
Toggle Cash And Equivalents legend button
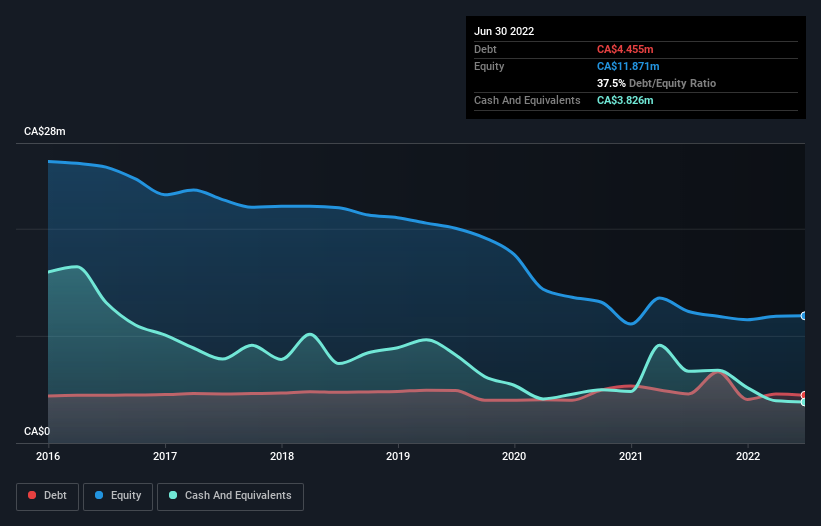230,496
